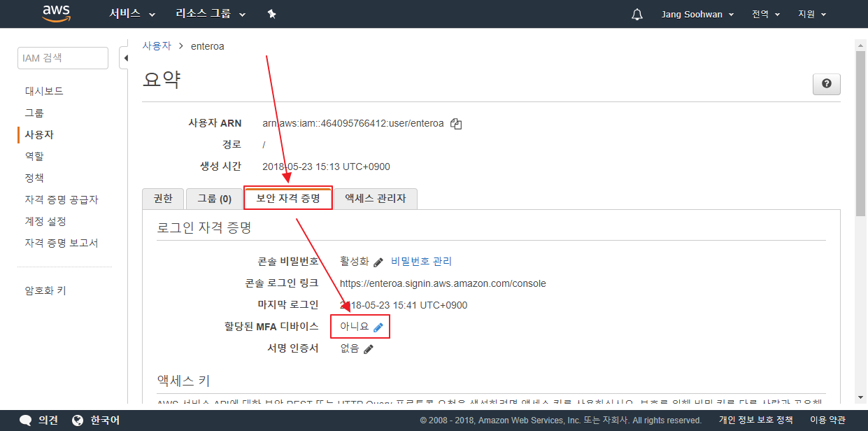This screenshot has height=431, width=868.
Task: Click the 생성 시간 value 2018-05-23 15:13
Action: click(x=326, y=167)
